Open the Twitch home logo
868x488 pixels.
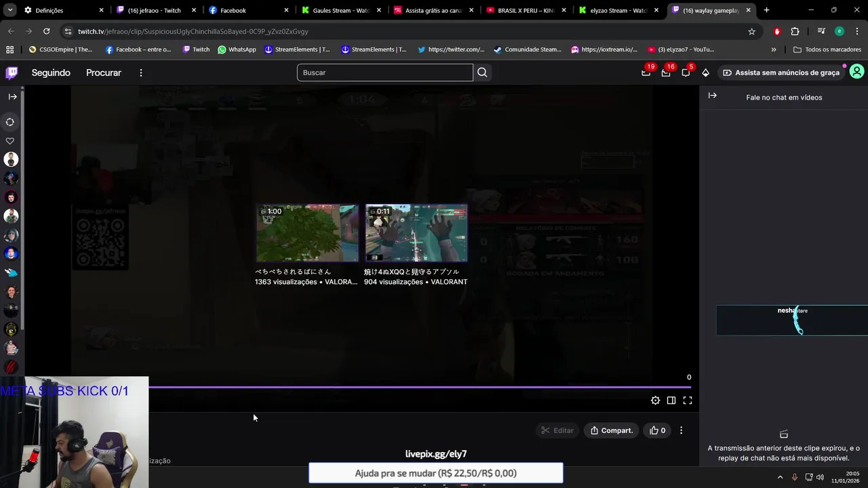coord(12,73)
